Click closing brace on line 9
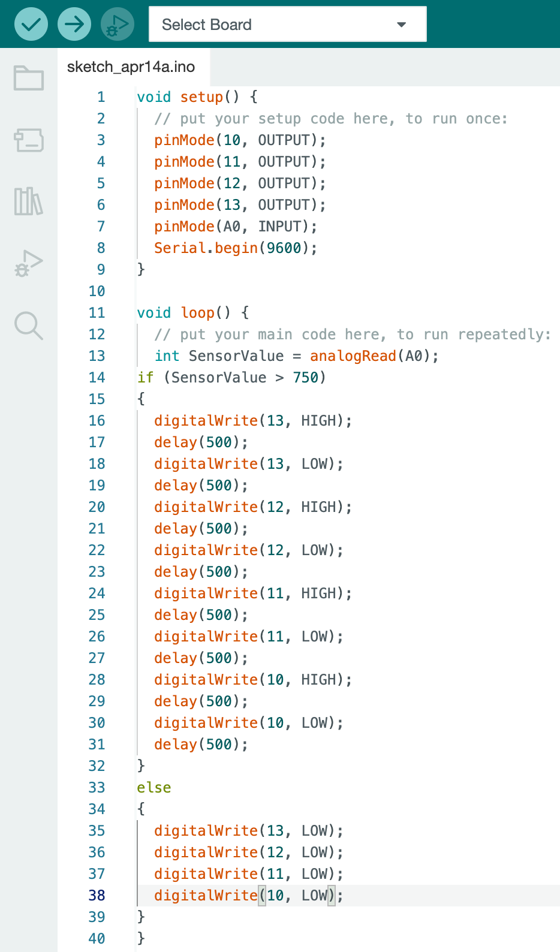Viewport: 560px width, 952px height. click(141, 270)
